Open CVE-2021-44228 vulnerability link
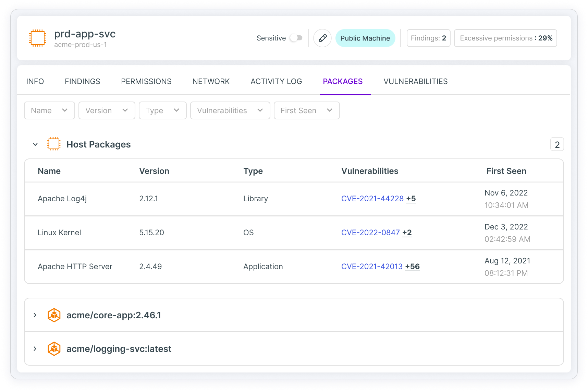This screenshot has width=588, height=391. [372, 199]
